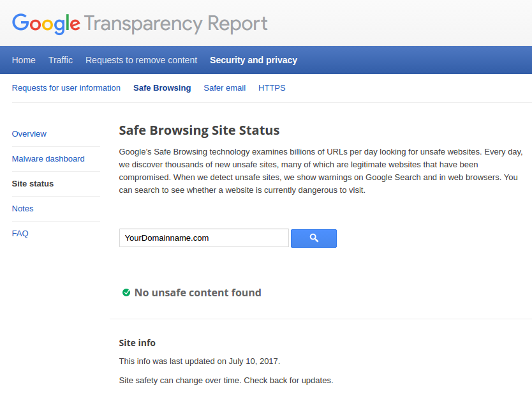The width and height of the screenshot is (532, 417).
Task: Click the Site info heading
Action: click(x=137, y=342)
